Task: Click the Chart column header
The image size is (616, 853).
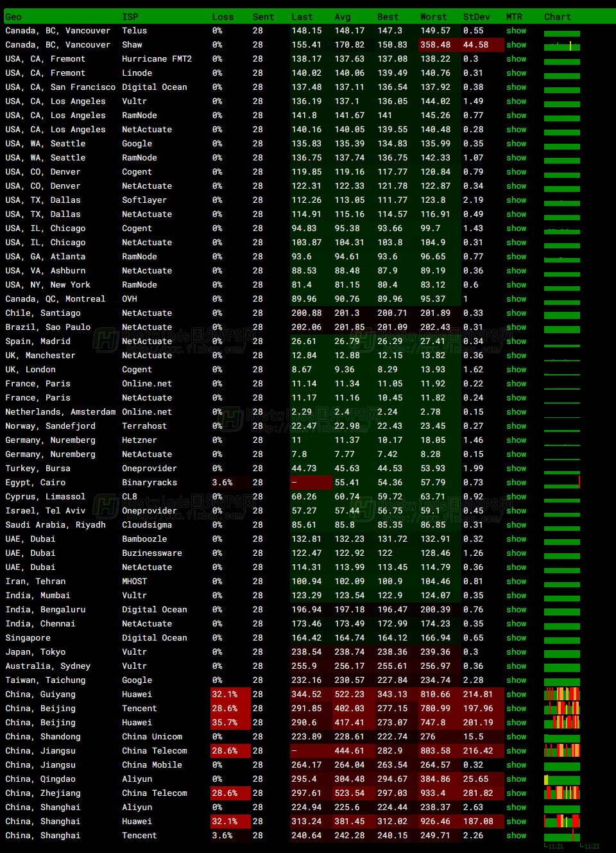Action: point(558,17)
